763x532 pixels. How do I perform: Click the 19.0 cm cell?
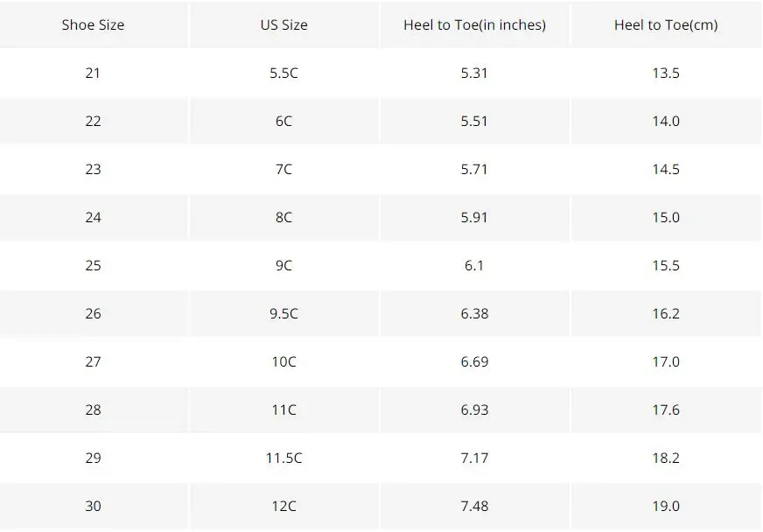[666, 507]
